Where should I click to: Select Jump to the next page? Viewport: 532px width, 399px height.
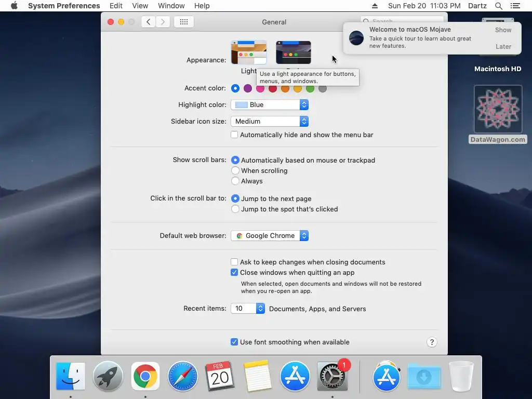pyautogui.click(x=235, y=198)
